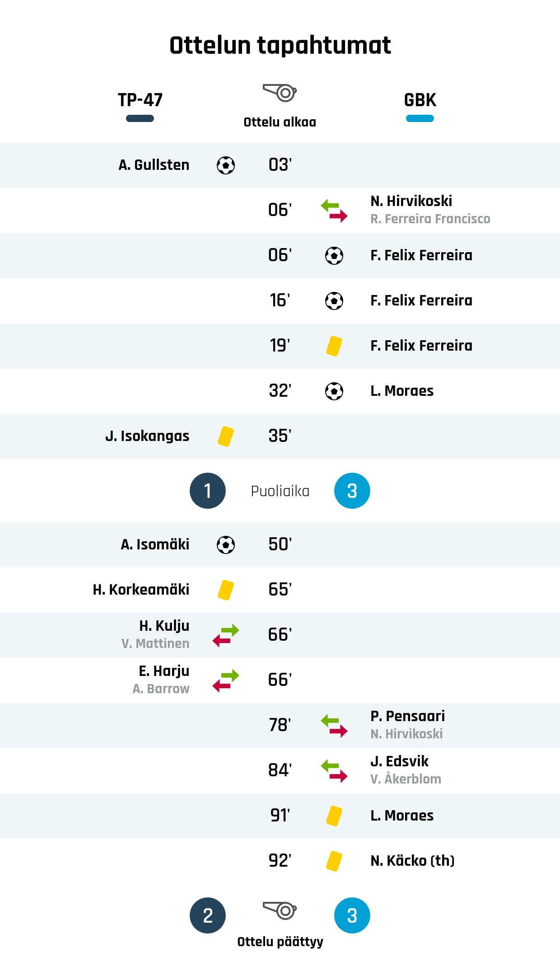This screenshot has width=560, height=957.
Task: Click the substitution arrows for H. Kulju
Action: [226, 635]
